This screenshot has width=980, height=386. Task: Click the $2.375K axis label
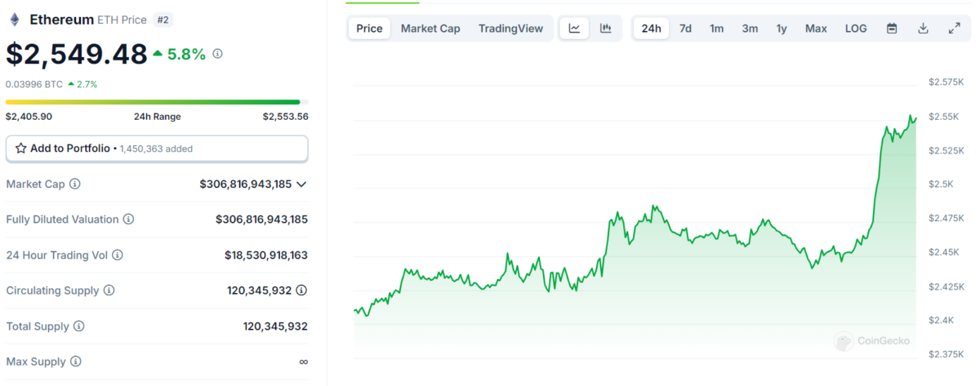[x=947, y=354]
